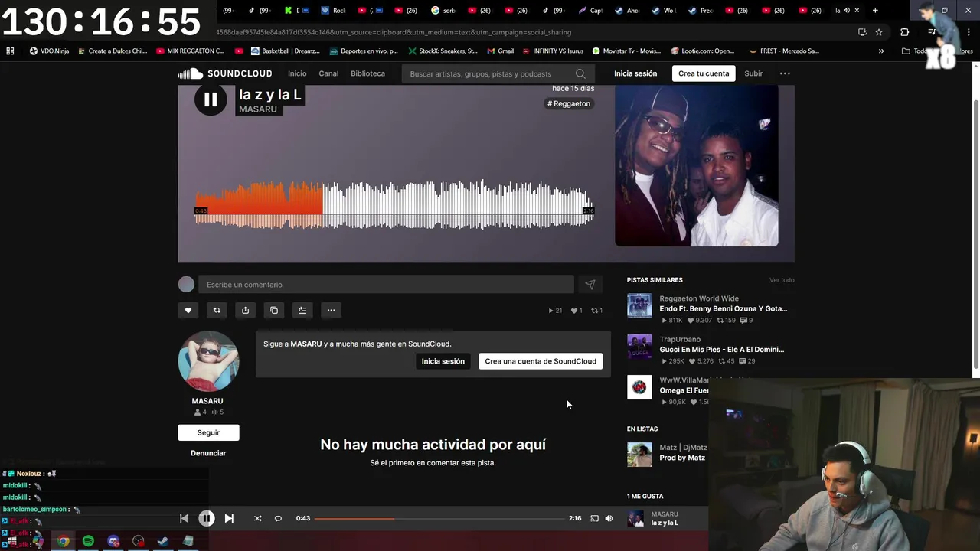This screenshot has height=551, width=980.
Task: Click the search magnifier icon in SoundCloud header
Action: click(580, 74)
